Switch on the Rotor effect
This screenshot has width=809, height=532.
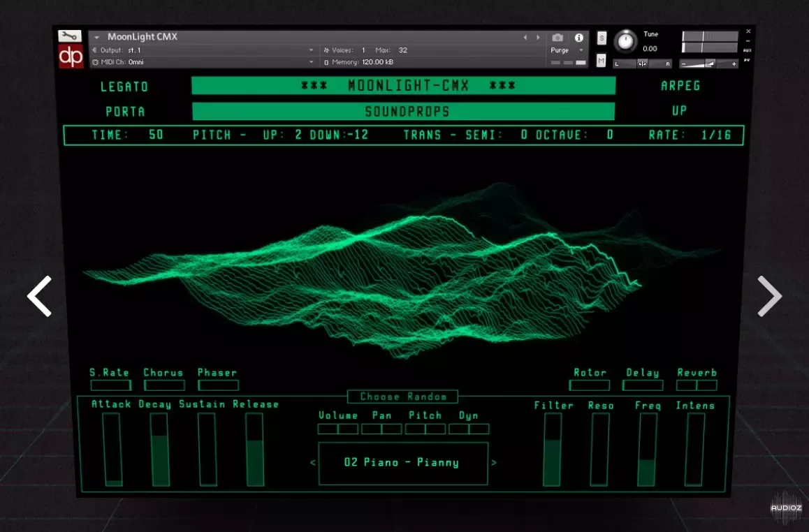click(589, 384)
